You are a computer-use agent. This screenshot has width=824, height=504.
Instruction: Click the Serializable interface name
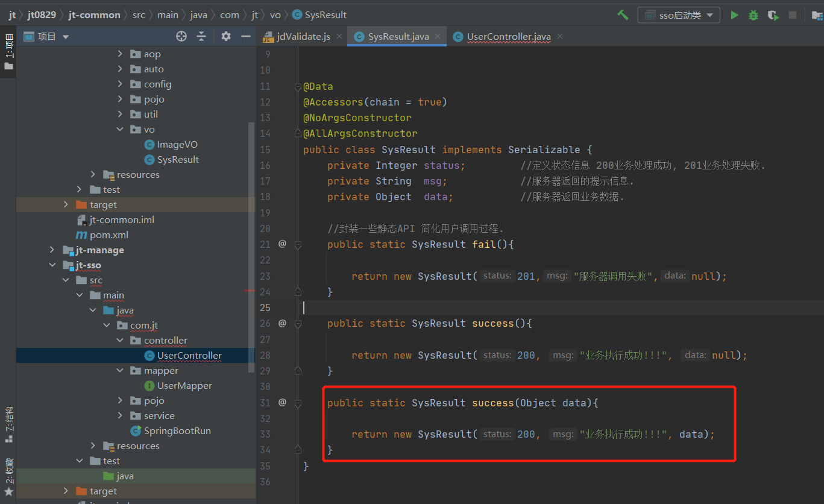pyautogui.click(x=544, y=150)
